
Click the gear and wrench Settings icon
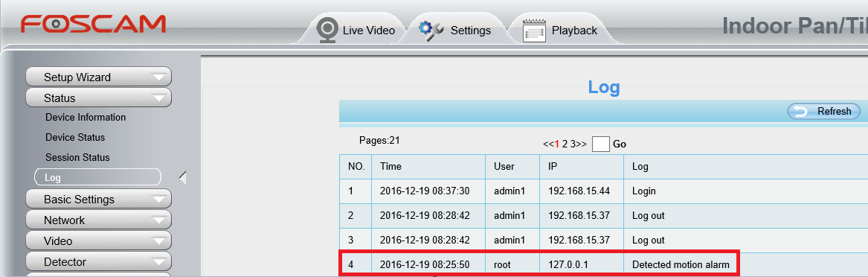(431, 29)
